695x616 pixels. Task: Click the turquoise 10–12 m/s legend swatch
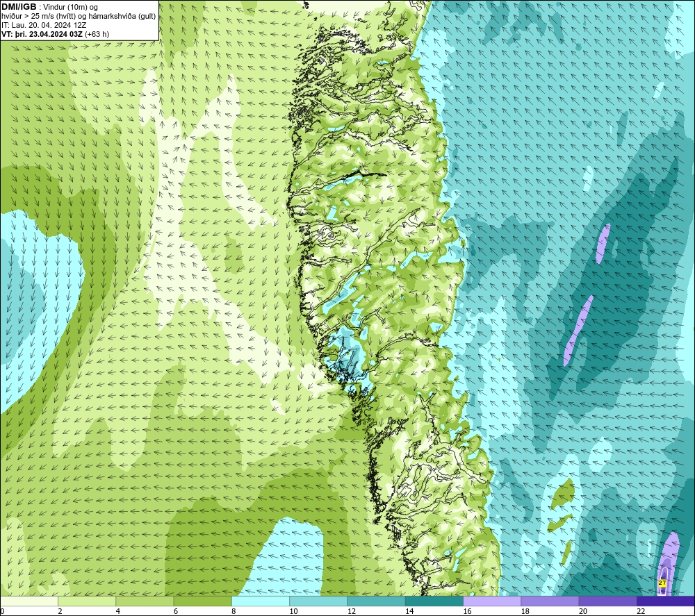coord(318,601)
